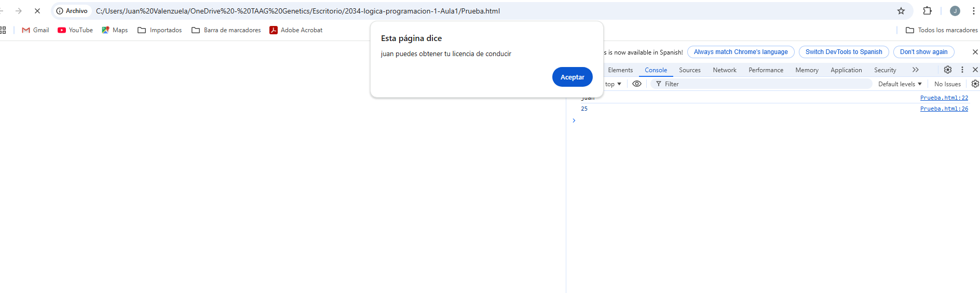Dismiss the DevTools language infobar
Image resolution: width=980 pixels, height=293 pixels.
click(x=975, y=52)
